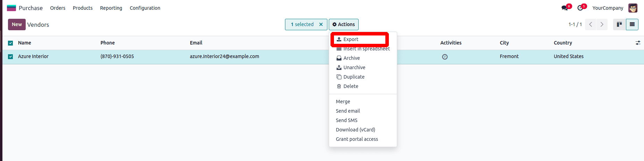
Task: Choose Duplicate from Actions menu
Action: tap(363, 77)
